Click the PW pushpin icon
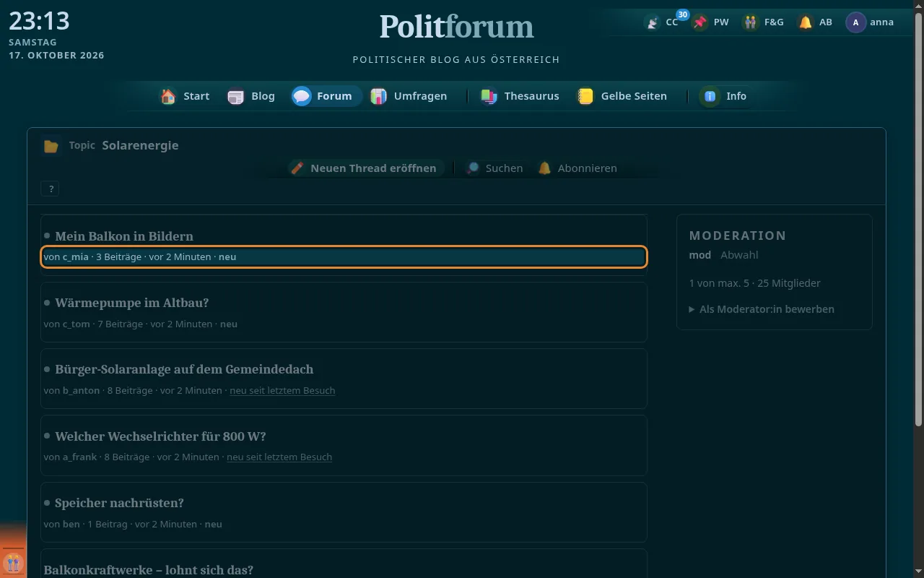The height and width of the screenshot is (578, 924). (x=699, y=22)
